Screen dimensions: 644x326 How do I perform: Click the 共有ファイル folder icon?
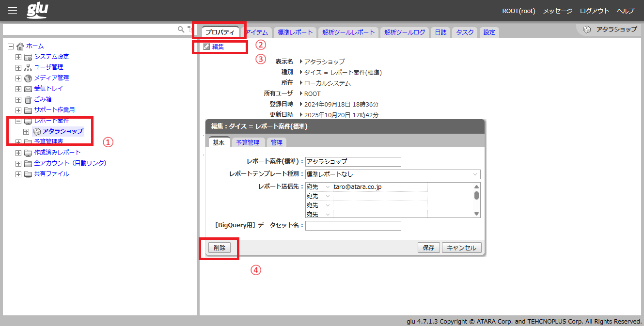[x=28, y=174]
